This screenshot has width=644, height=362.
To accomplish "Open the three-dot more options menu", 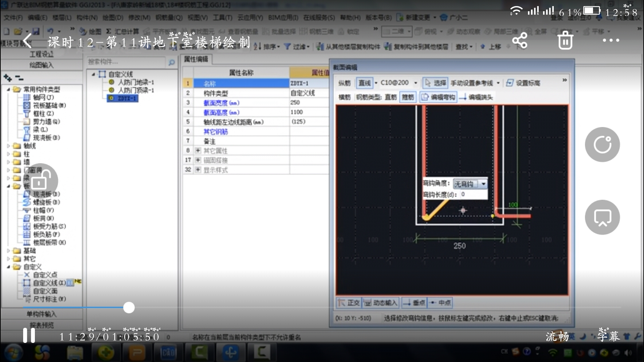I will [611, 40].
